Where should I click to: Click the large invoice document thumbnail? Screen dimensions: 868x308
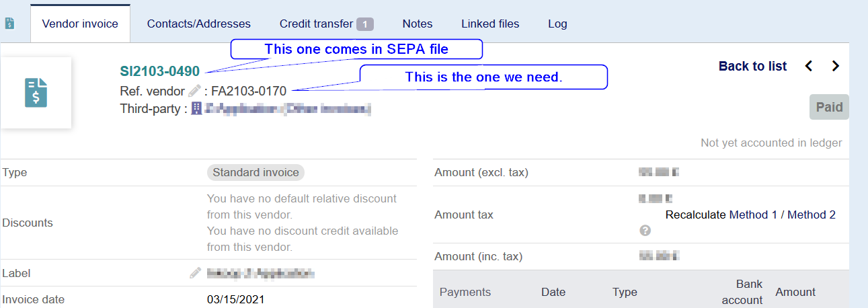tap(36, 93)
